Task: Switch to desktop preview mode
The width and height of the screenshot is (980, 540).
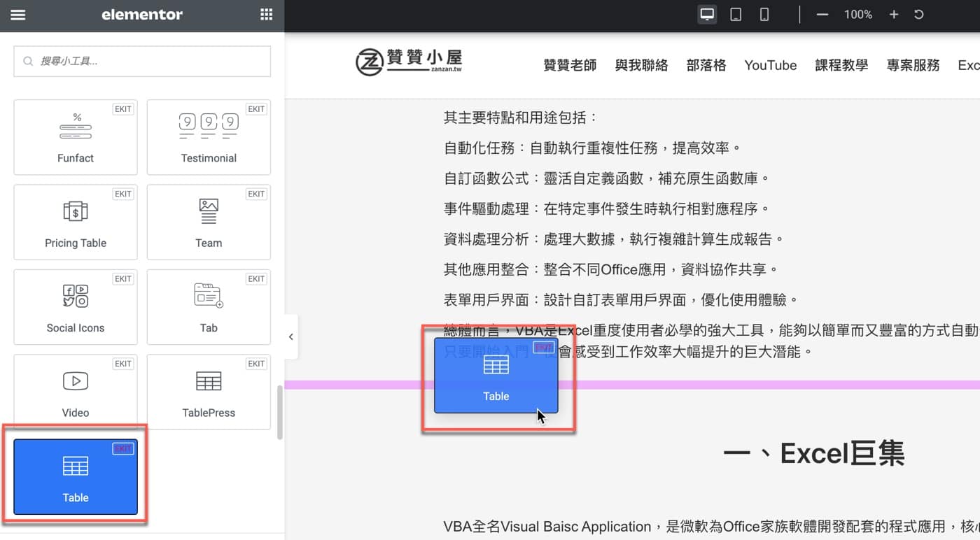Action: click(x=707, y=15)
